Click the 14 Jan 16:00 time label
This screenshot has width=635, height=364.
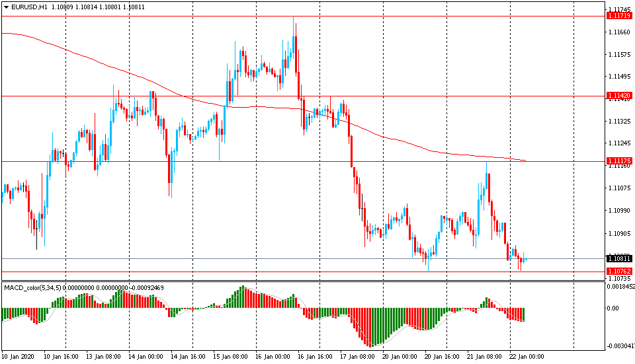[x=188, y=356]
